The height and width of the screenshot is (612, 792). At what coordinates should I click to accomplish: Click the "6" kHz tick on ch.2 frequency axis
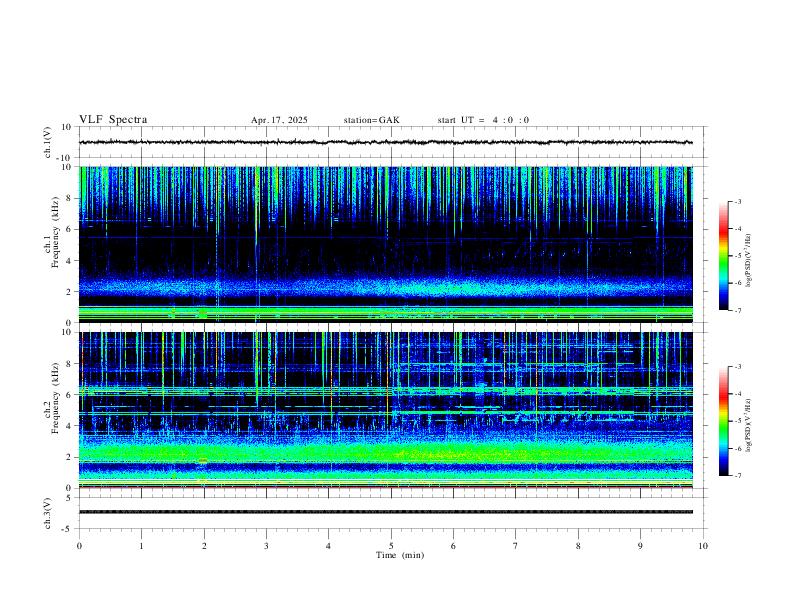point(69,395)
